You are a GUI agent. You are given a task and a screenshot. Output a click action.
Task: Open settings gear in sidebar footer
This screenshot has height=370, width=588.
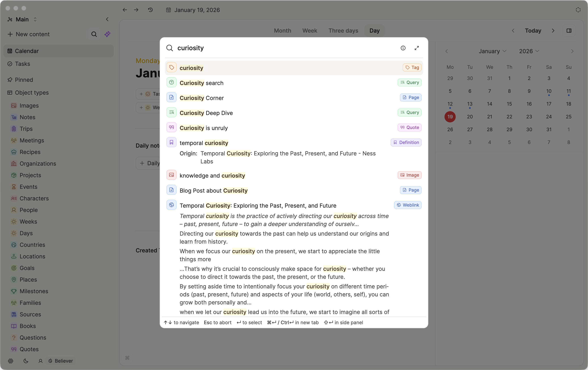11,361
